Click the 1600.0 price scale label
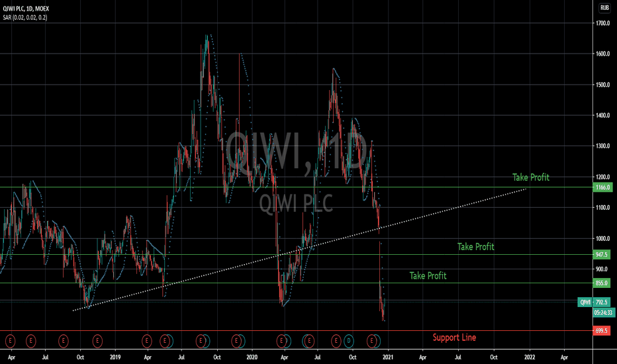This screenshot has width=617, height=364. tap(602, 54)
